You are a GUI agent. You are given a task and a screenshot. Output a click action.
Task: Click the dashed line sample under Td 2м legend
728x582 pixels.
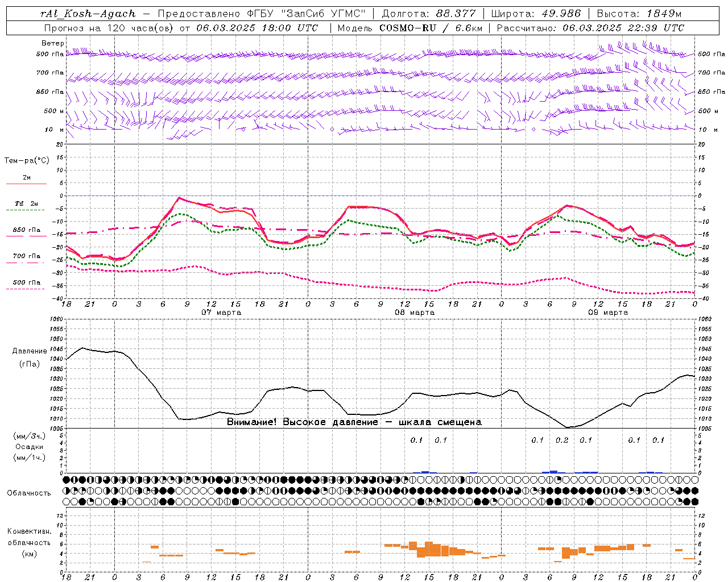click(x=25, y=210)
